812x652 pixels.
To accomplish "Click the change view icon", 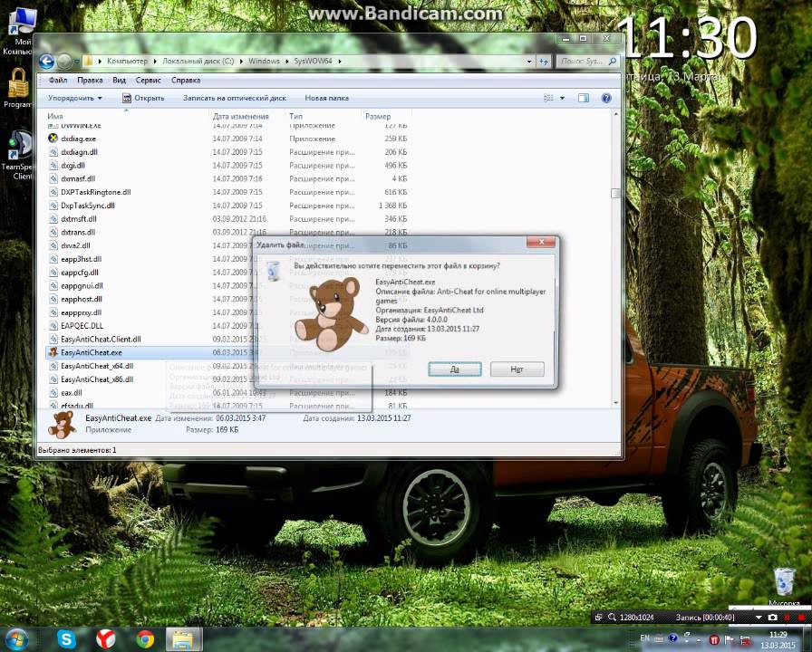I will 548,98.
